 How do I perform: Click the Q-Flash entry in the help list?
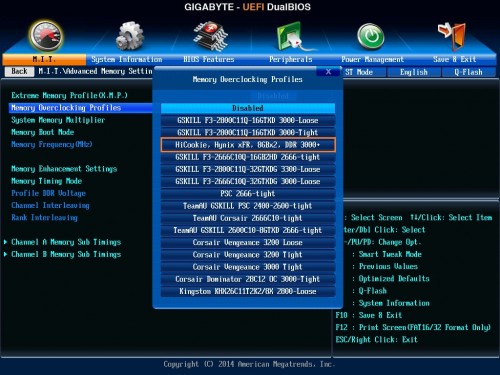point(369,291)
